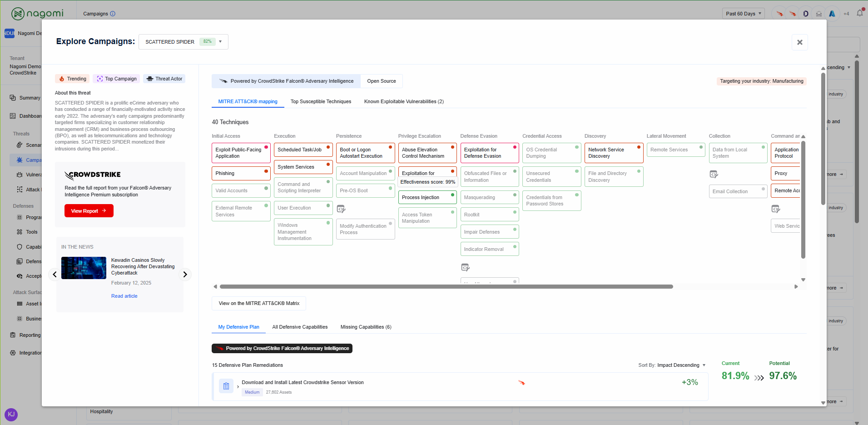Viewport: 868px width, 425px height.
Task: Select the My Defensive Plan tab
Action: (238, 327)
